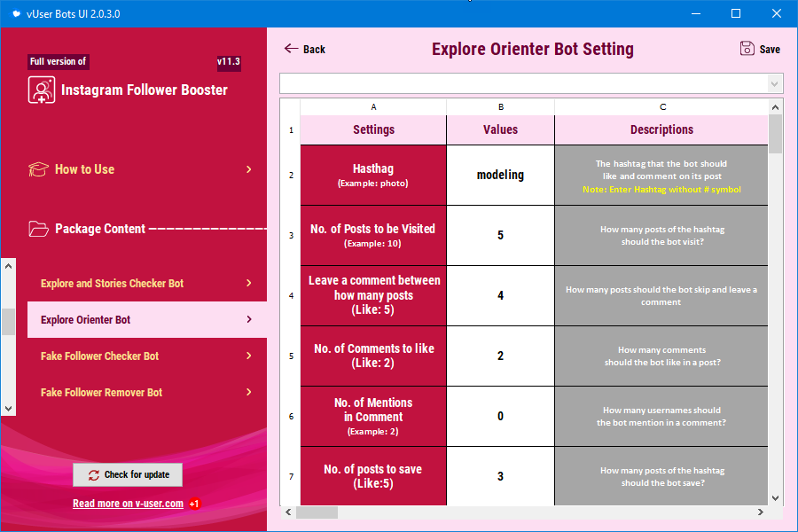Click the Back button label
798x532 pixels.
point(314,50)
